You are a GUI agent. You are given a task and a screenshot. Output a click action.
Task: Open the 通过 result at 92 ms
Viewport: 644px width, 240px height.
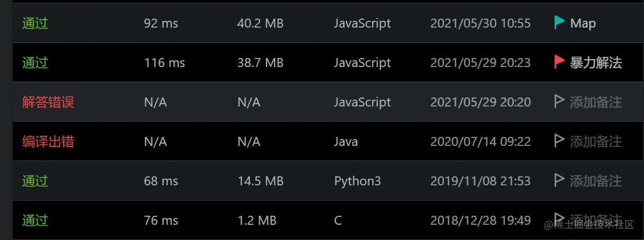point(35,24)
